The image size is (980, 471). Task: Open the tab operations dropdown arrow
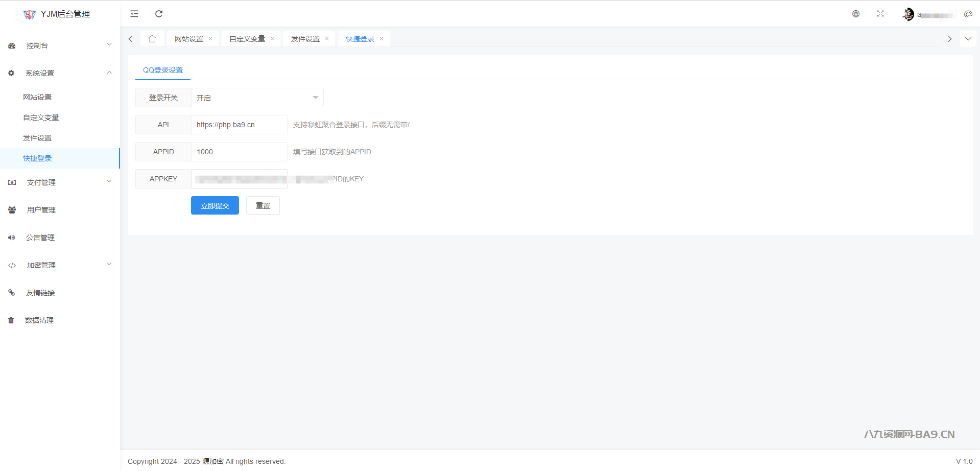click(x=968, y=39)
